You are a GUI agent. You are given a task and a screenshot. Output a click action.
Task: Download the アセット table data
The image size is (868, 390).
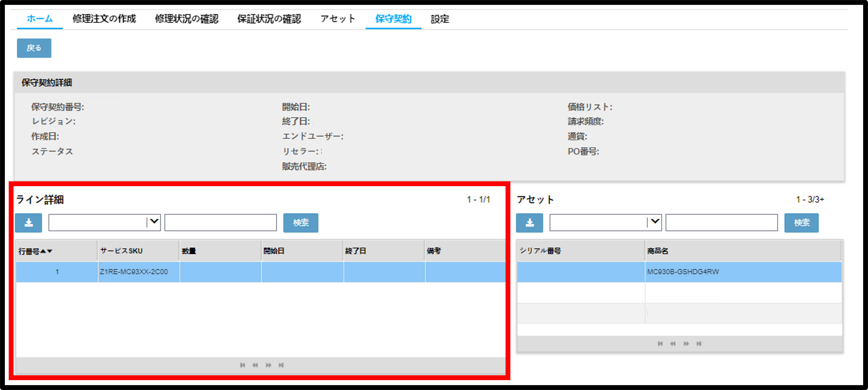[529, 222]
